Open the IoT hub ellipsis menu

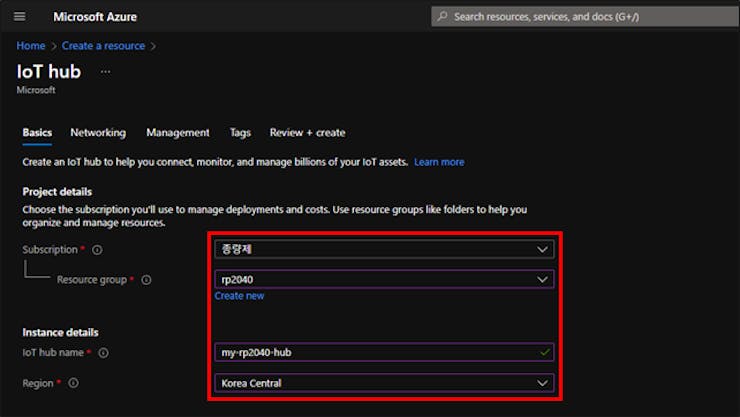click(x=106, y=72)
